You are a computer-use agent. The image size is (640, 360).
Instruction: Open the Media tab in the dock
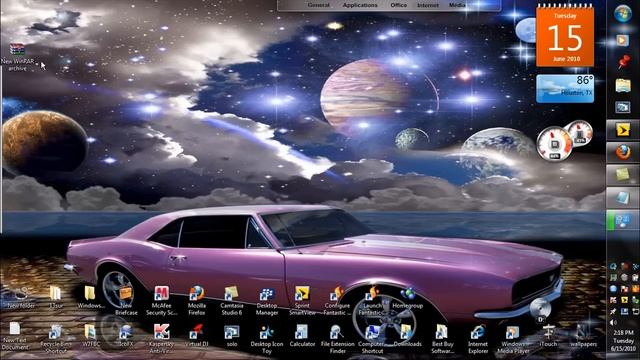(x=457, y=5)
